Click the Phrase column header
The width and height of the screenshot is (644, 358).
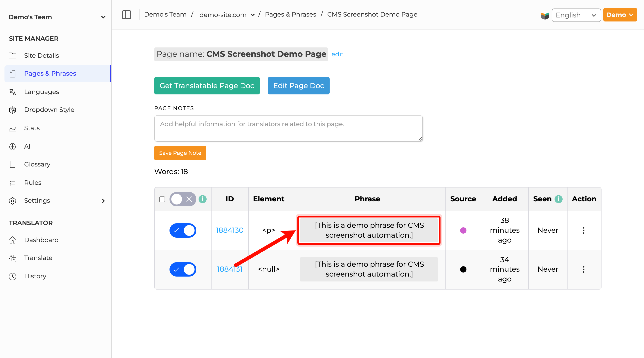point(367,199)
